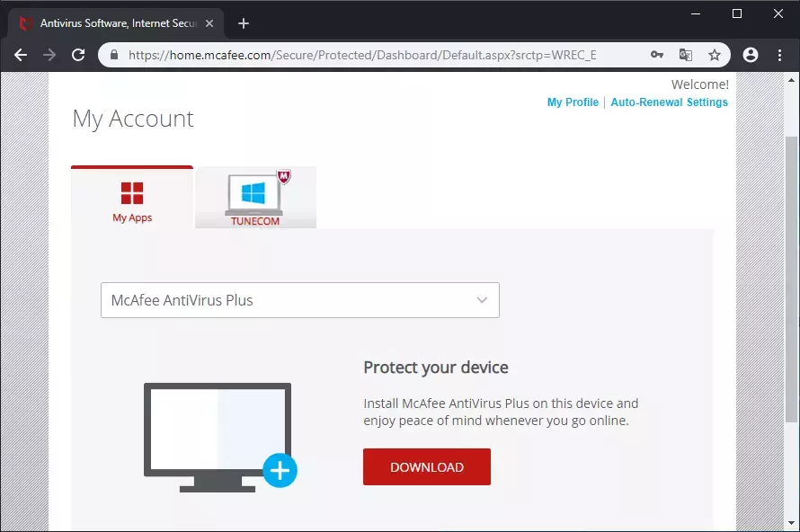This screenshot has width=800, height=532.
Task: Open the Chrome profile menu
Action: coord(751,55)
